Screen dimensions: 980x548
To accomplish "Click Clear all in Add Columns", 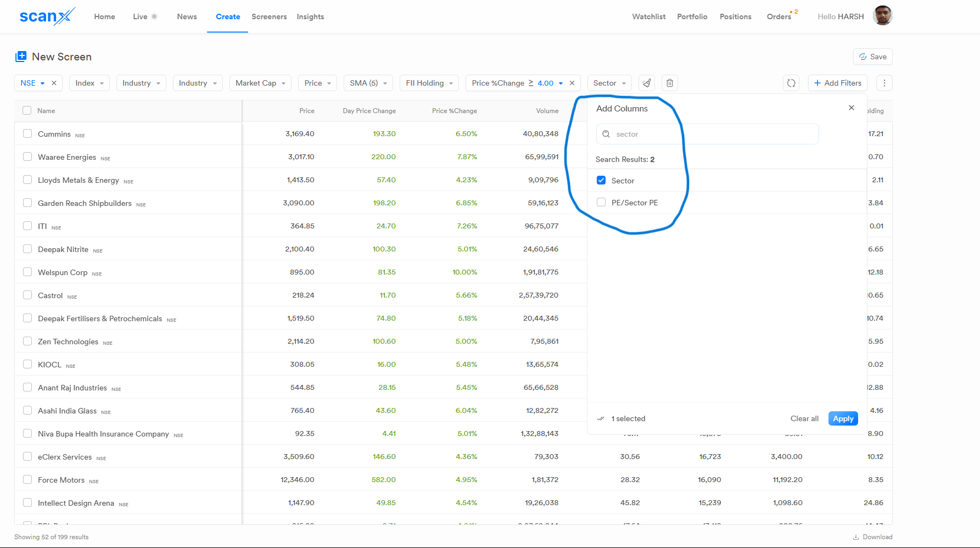I will pos(804,418).
